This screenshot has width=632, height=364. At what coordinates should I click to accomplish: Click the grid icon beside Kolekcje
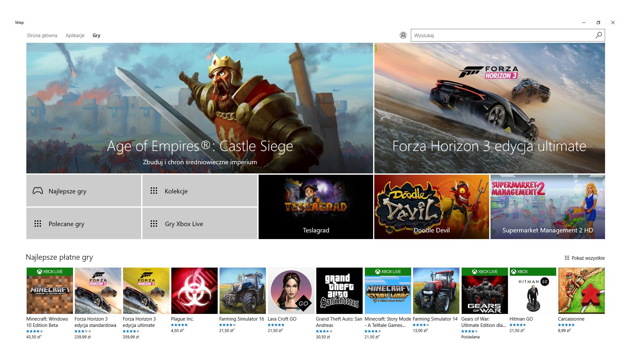pos(154,191)
